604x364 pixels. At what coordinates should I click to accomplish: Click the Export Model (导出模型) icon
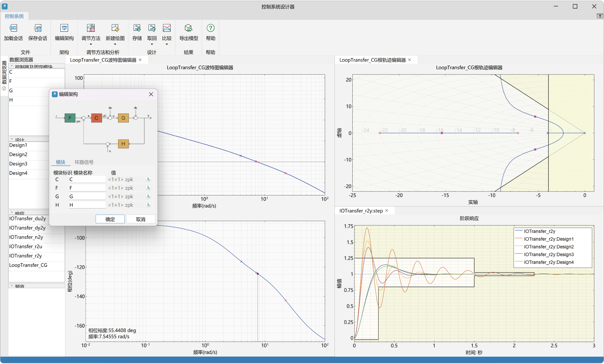(x=188, y=28)
